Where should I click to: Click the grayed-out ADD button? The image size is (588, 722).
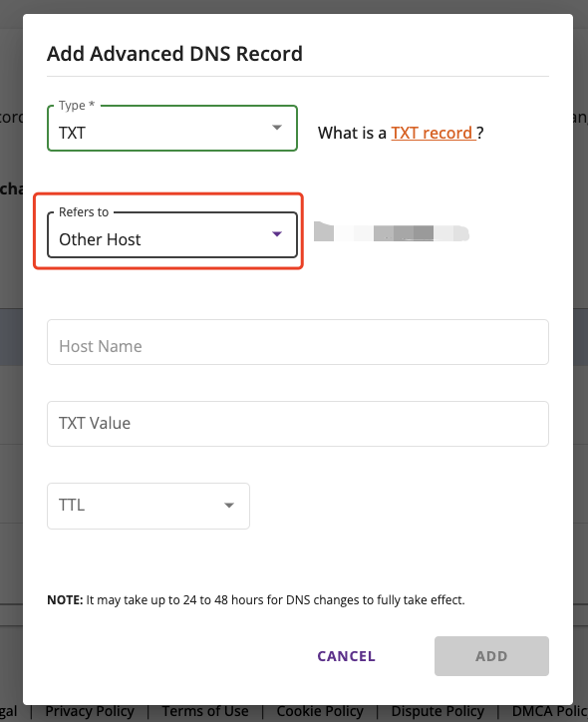[491, 656]
